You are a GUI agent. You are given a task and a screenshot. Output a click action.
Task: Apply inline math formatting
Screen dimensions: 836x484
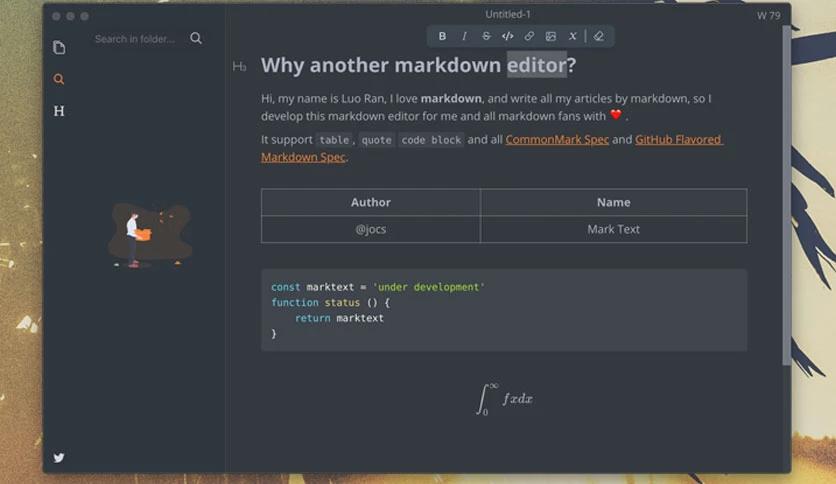coord(573,36)
